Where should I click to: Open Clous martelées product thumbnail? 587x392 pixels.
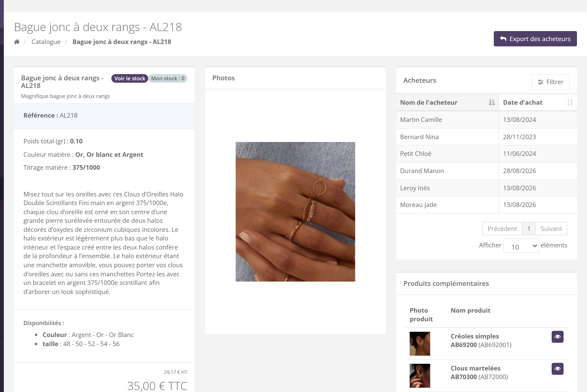tap(419, 376)
